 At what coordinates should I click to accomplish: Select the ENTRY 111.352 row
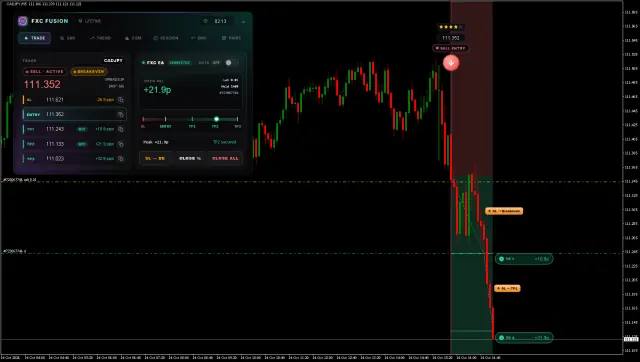[x=74, y=114]
